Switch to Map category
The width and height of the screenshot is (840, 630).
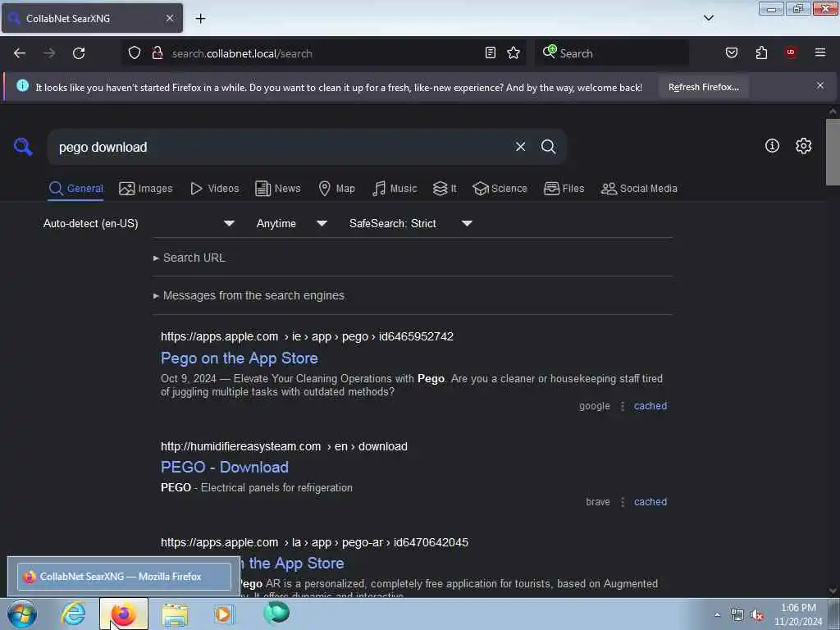(336, 189)
